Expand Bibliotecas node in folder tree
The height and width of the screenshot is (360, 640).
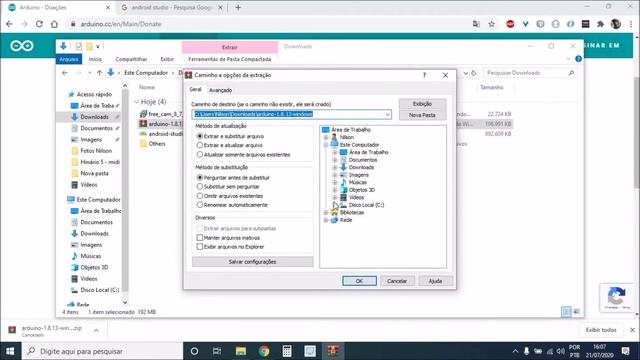(326, 213)
